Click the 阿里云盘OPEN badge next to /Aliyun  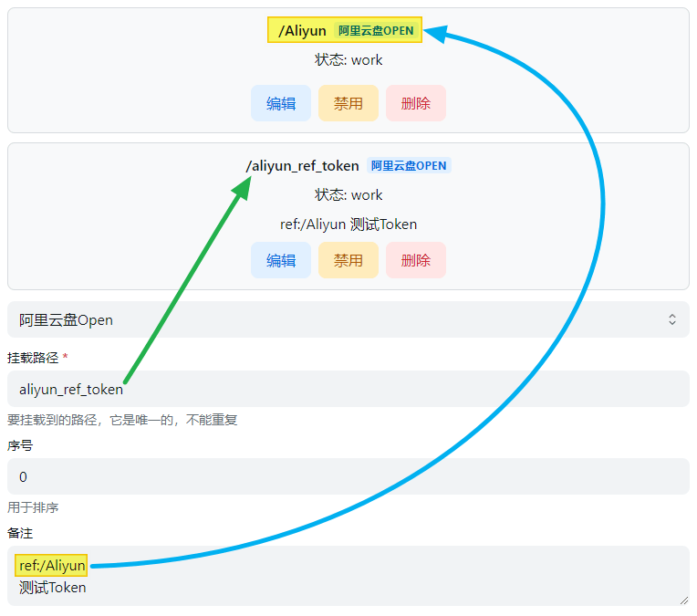coord(376,31)
